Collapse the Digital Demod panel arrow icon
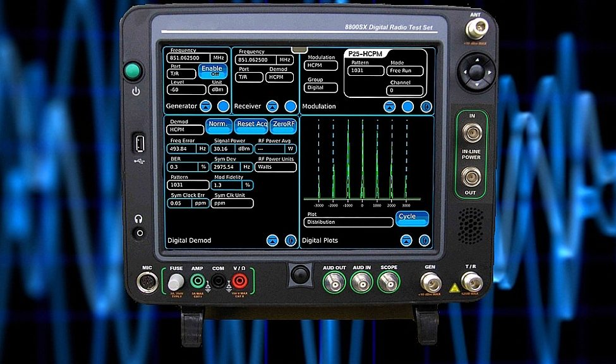Screen dimensions: 616x364 272,240
